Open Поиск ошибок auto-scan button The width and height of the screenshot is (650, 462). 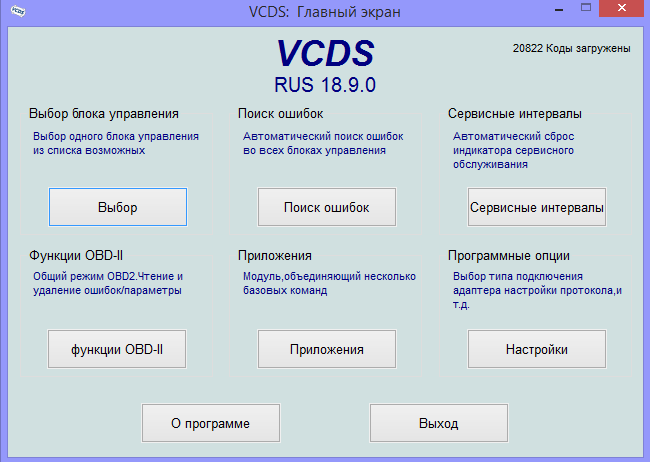[327, 207]
